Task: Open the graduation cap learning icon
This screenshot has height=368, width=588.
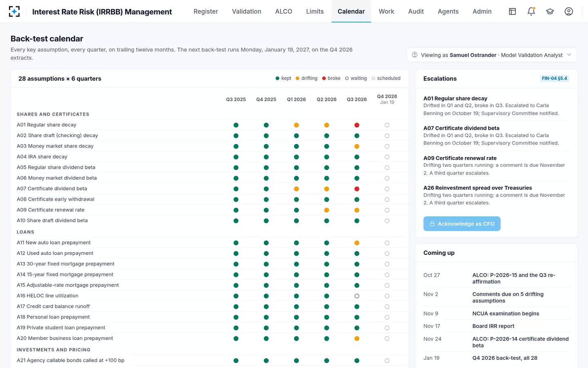Action: (x=550, y=11)
